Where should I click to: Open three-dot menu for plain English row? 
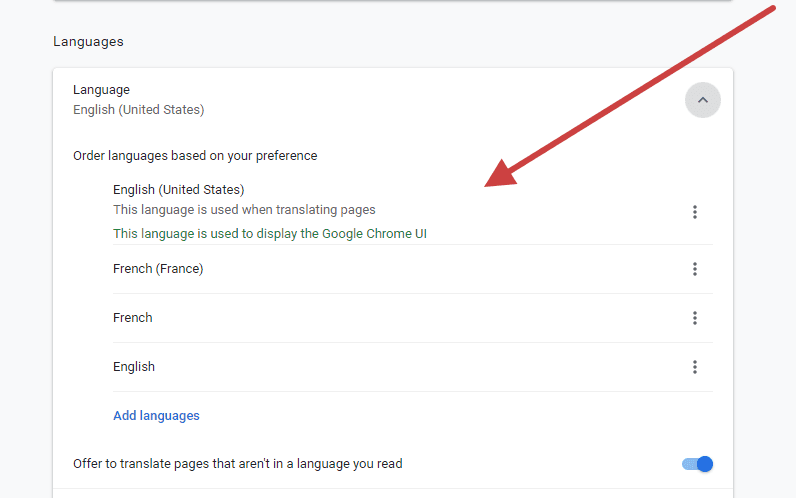694,367
